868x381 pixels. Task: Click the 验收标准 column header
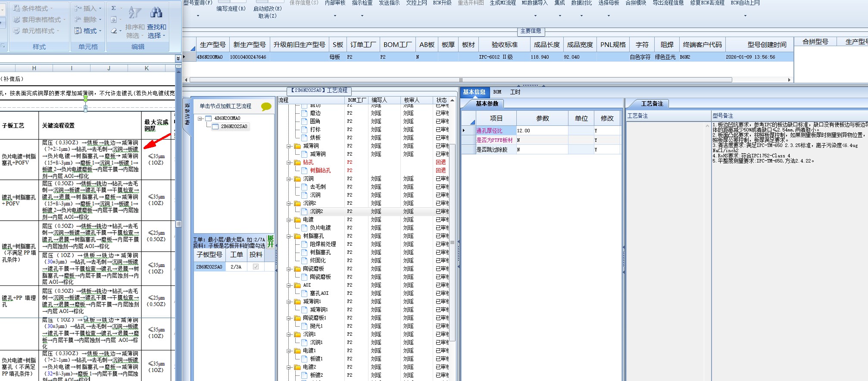(x=504, y=45)
